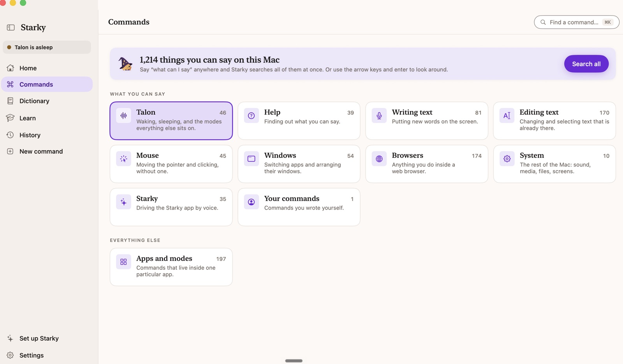The image size is (623, 364).
Task: Click the Learn graduation cap icon
Action: pyautogui.click(x=11, y=118)
